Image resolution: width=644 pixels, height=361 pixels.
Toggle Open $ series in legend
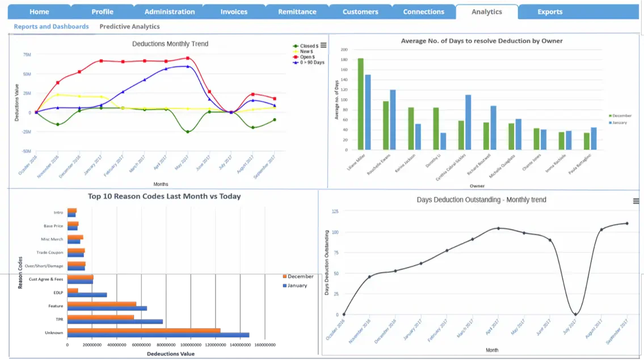click(x=304, y=57)
